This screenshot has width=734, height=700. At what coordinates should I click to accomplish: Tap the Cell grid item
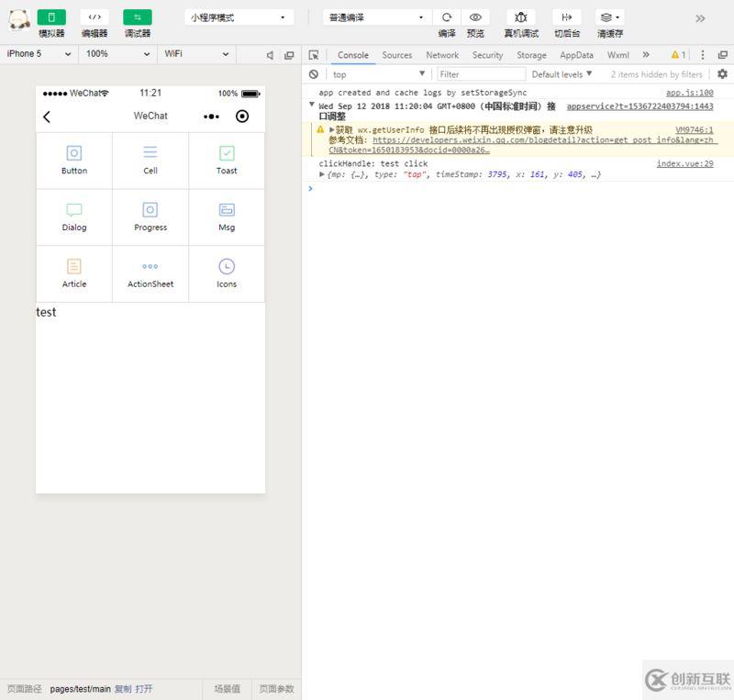pyautogui.click(x=150, y=161)
